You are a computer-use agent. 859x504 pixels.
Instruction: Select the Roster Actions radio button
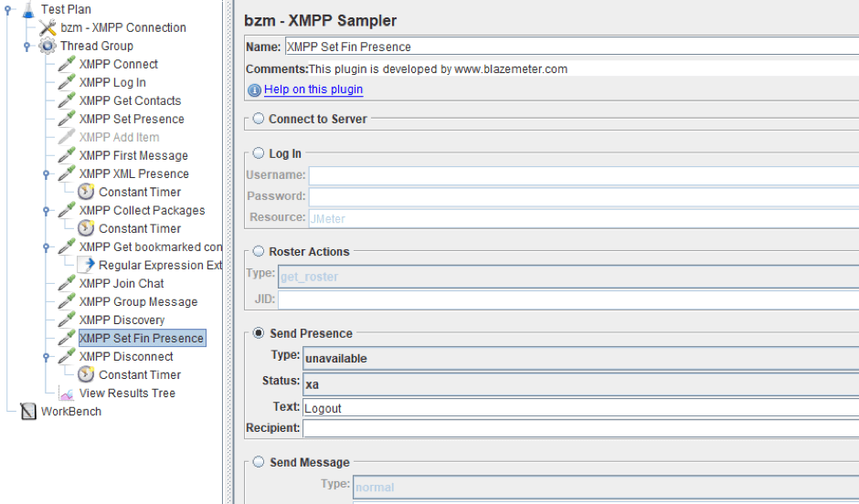[x=258, y=251]
